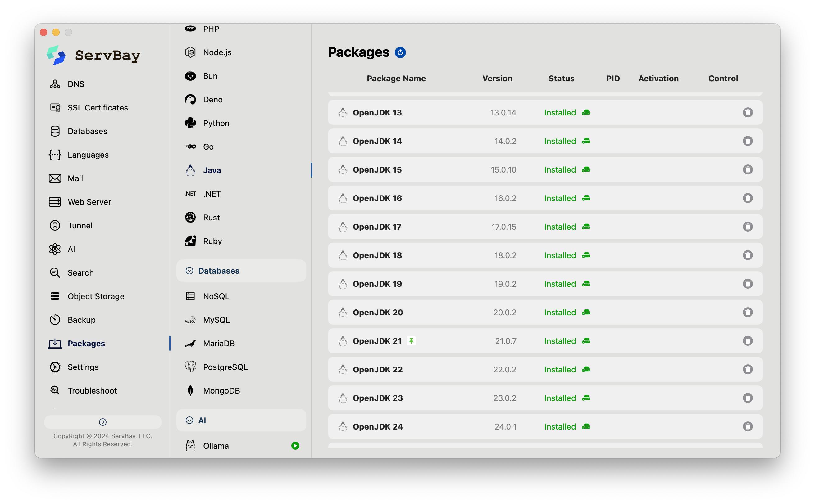815x504 pixels.
Task: Open the Languages section
Action: pyautogui.click(x=79, y=155)
